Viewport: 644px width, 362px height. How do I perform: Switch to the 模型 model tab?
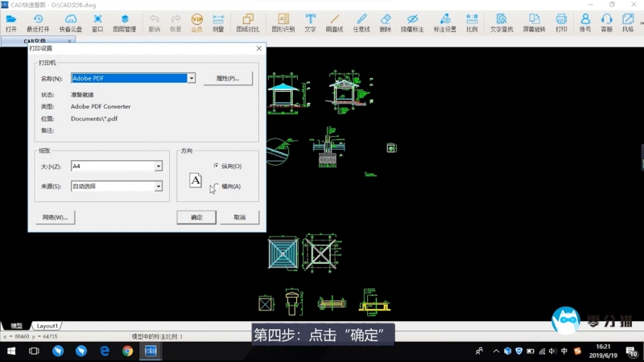tap(16, 326)
